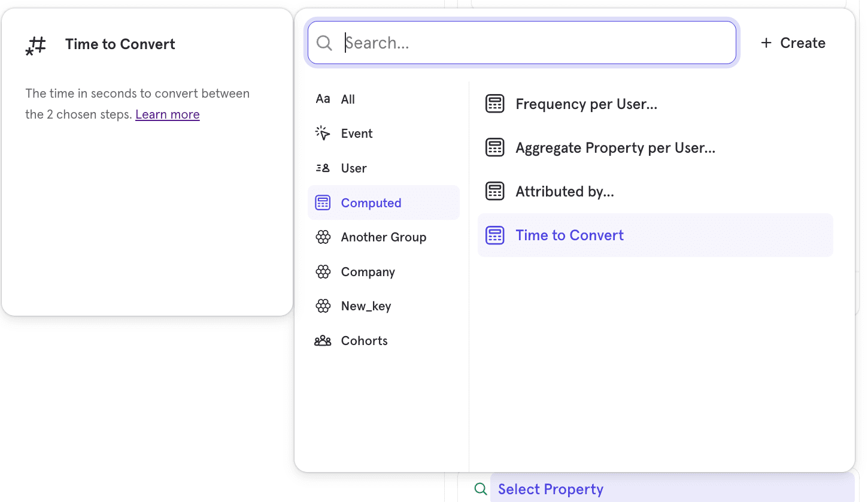The width and height of the screenshot is (868, 502).
Task: Select the New_key group category
Action: click(366, 306)
